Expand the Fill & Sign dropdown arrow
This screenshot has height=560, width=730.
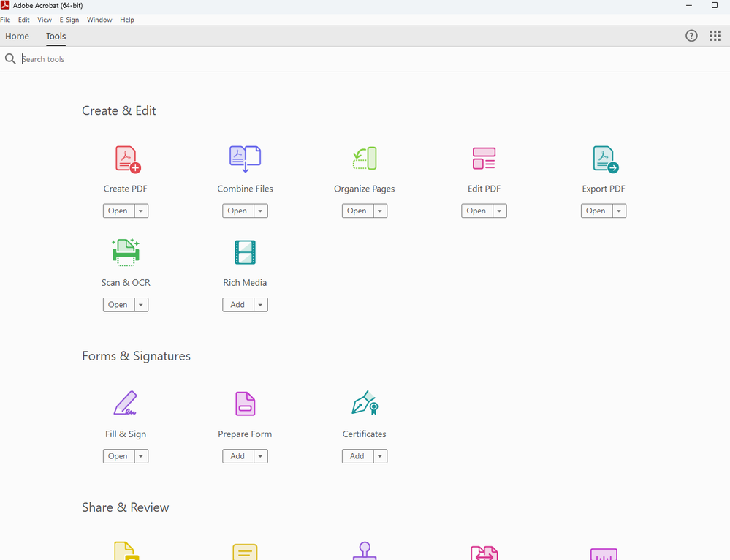click(x=141, y=456)
